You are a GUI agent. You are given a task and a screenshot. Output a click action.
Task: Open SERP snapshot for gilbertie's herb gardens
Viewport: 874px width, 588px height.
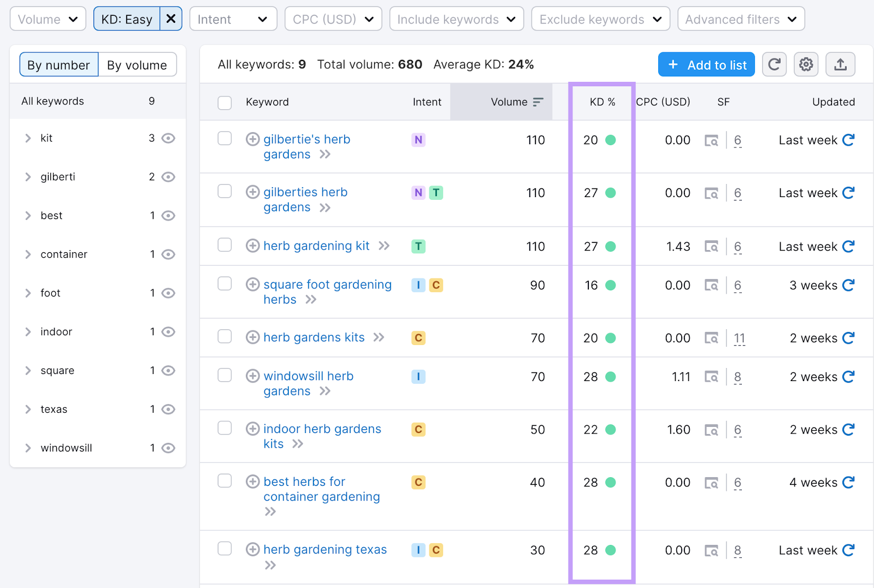point(711,140)
